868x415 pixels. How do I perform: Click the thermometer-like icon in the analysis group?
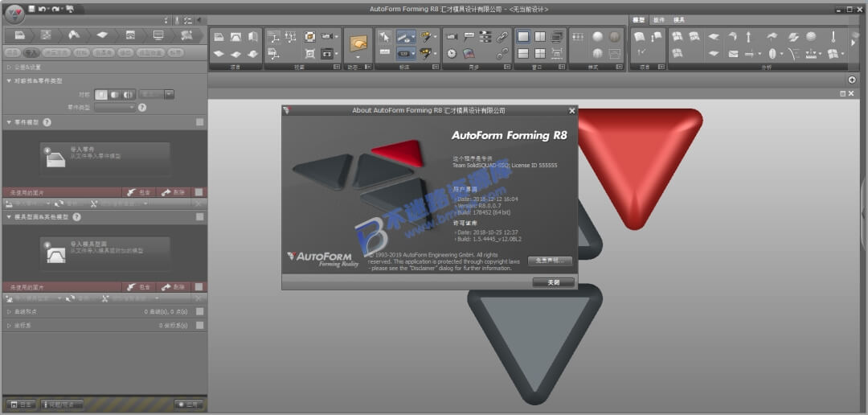click(833, 36)
